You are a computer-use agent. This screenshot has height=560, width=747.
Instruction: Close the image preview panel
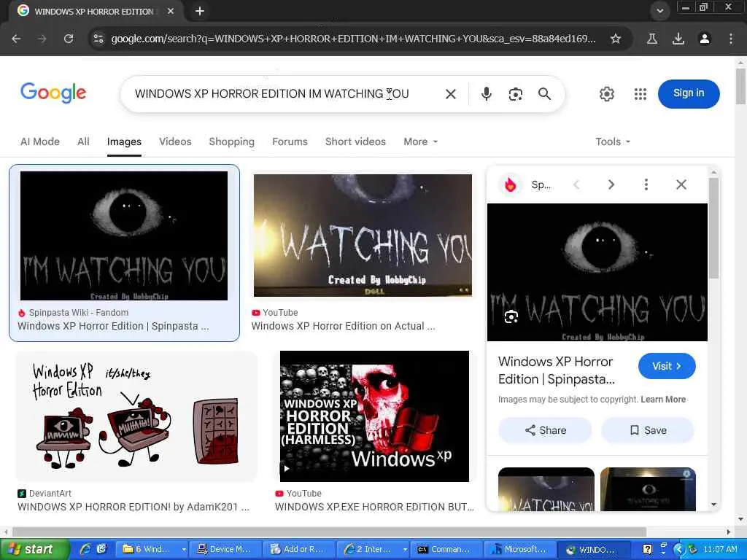(x=681, y=184)
